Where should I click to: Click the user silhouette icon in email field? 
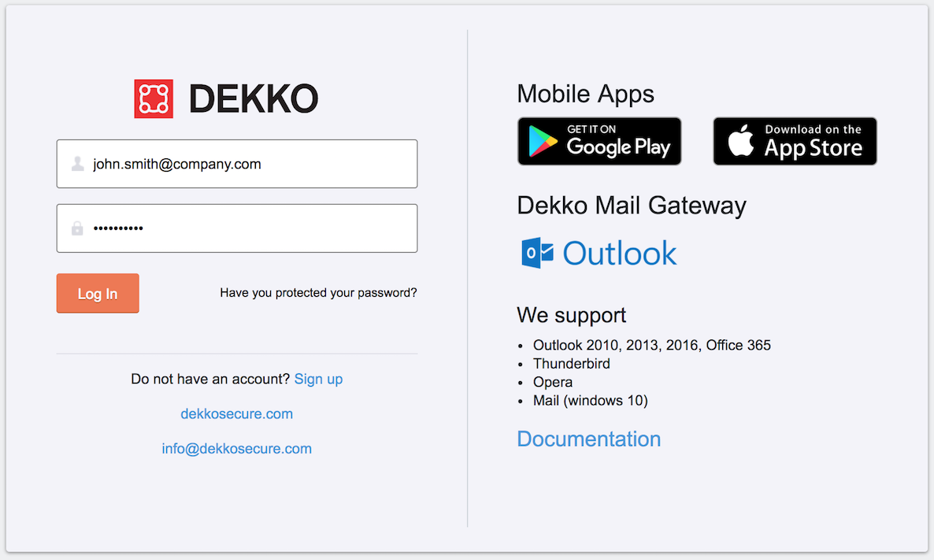point(78,164)
